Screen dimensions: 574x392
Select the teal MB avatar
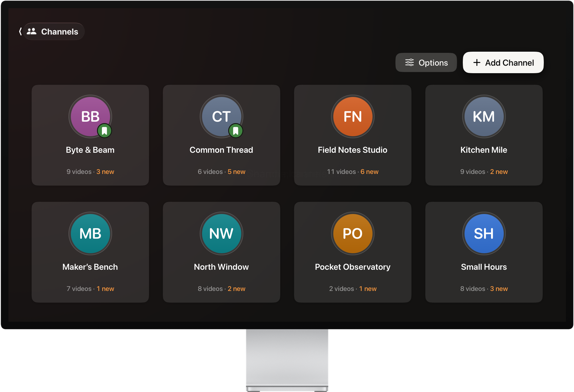90,233
